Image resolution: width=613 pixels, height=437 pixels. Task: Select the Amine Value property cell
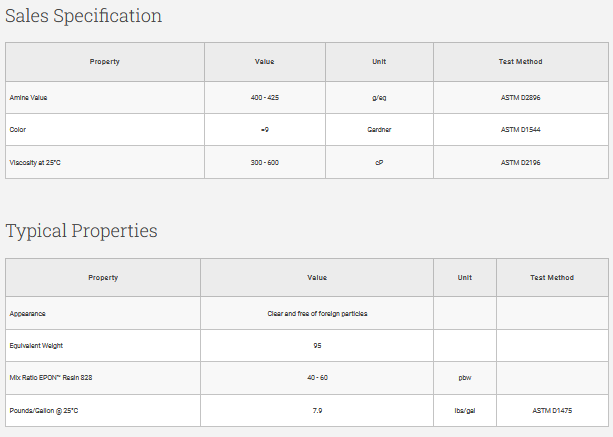coord(28,98)
